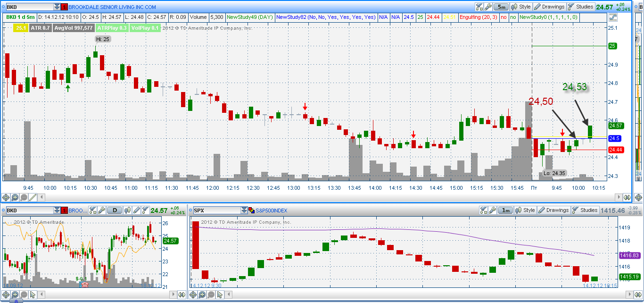The width and height of the screenshot is (644, 303).
Task: Click the 'AvgVol 997,577' label
Action: (73, 28)
